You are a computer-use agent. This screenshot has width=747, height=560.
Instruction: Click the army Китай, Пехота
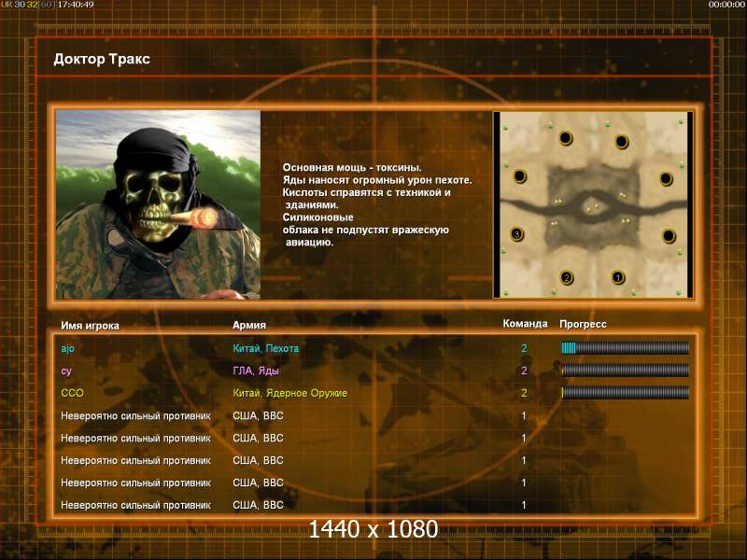coord(265,348)
